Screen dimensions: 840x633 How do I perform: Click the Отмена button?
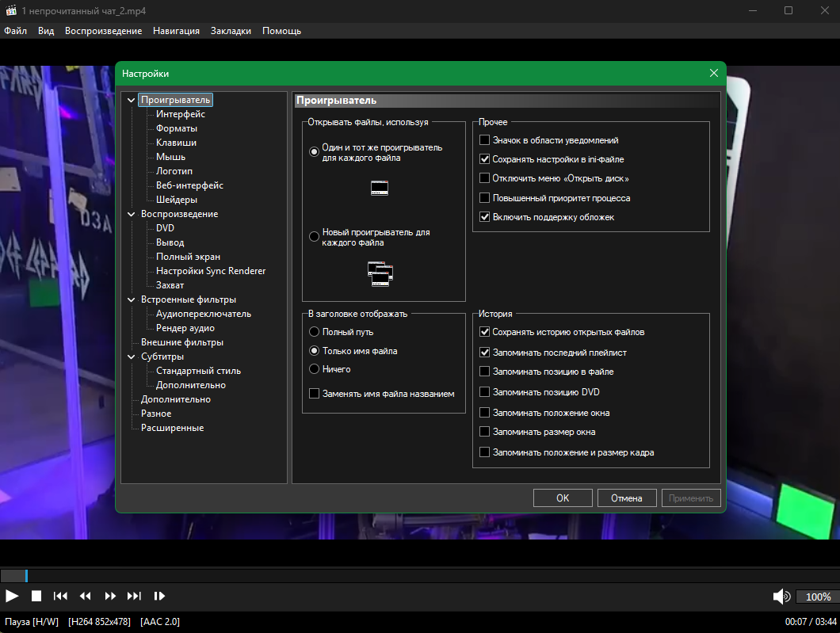pyautogui.click(x=627, y=498)
